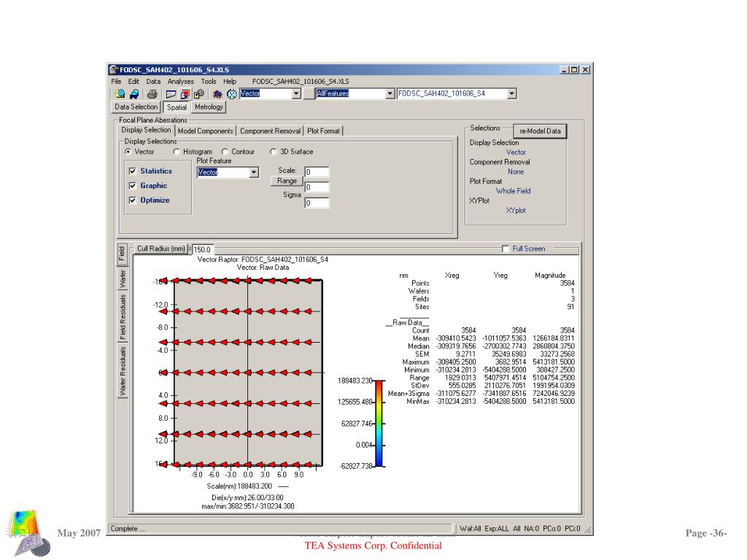
Task: Open the Help menu
Action: point(230,82)
